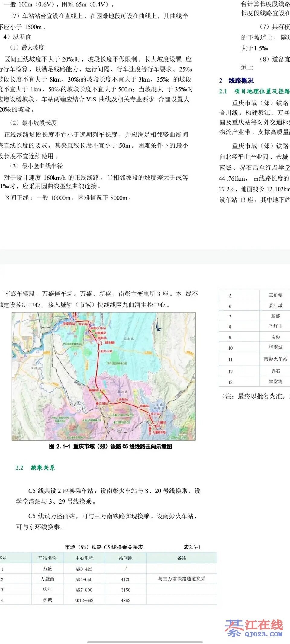The image size is (290, 644).
Task: Tap the 学堂湾站 label on the map
Action: (69, 323)
